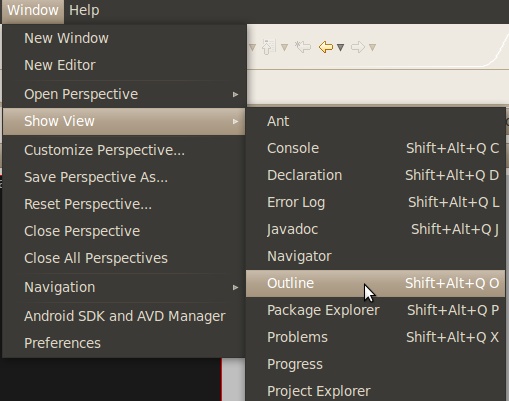Click the yellow Back navigation arrow

326,47
